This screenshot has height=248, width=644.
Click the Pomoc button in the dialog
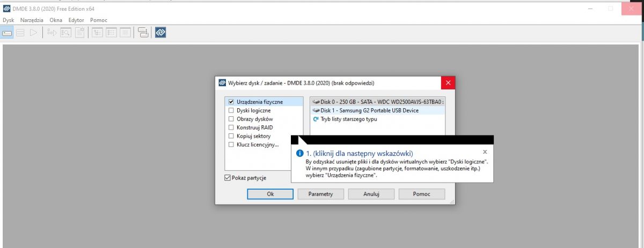pos(422,194)
